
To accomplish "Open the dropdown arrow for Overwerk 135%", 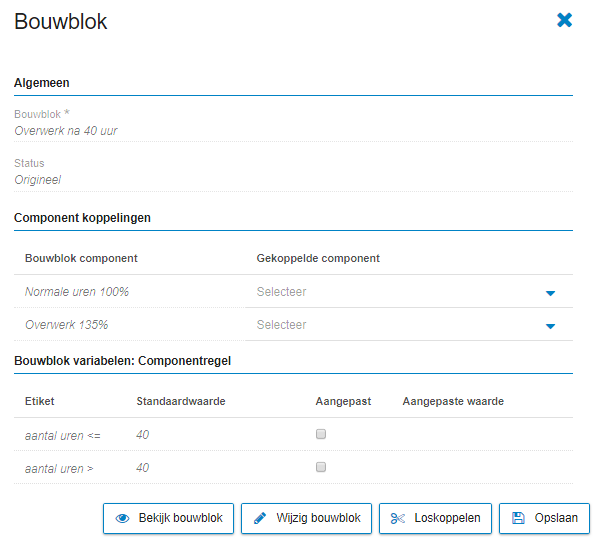I will click(x=550, y=326).
